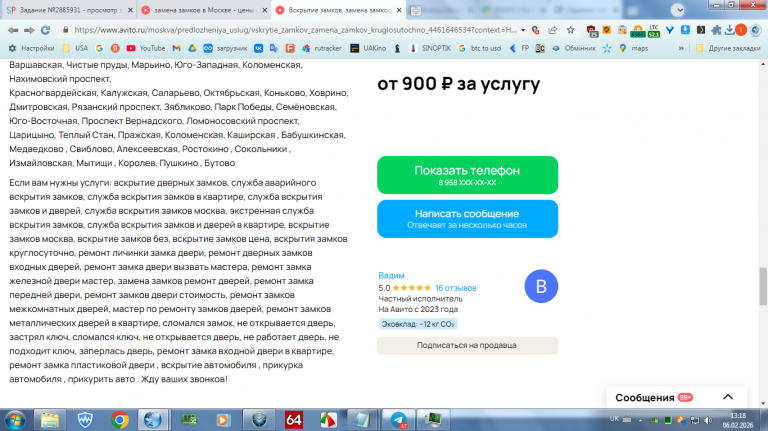
Task: Open the Обмінник bookmark
Action: click(574, 48)
